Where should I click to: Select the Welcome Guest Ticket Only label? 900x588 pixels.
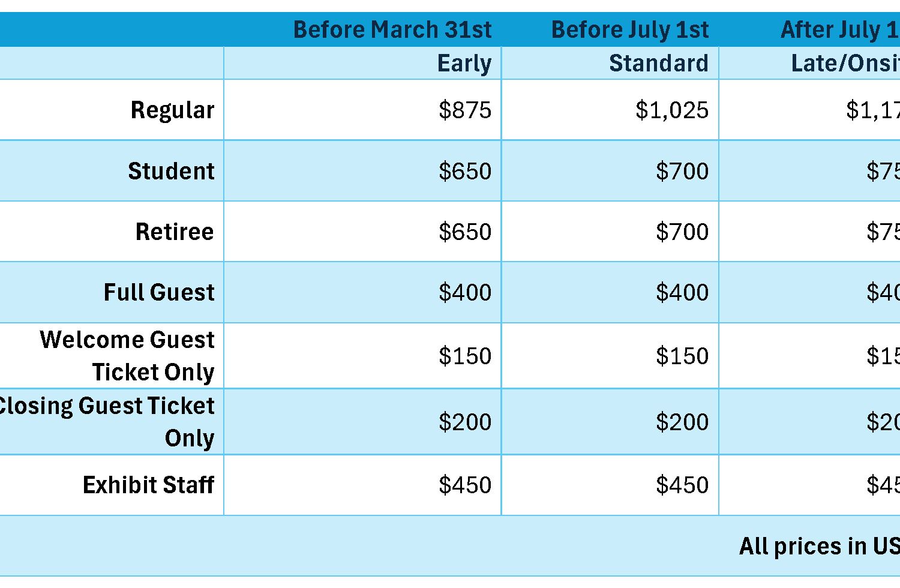(127, 356)
